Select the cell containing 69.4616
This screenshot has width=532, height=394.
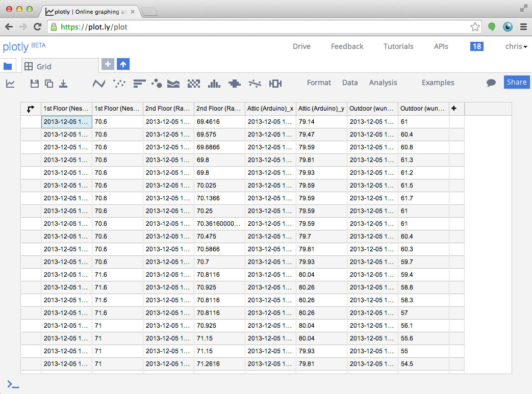coord(219,122)
